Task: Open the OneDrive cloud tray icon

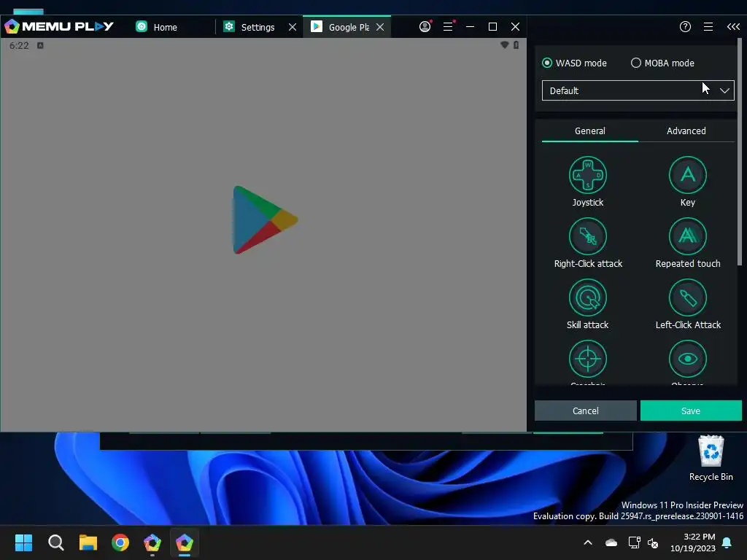Action: [x=611, y=542]
